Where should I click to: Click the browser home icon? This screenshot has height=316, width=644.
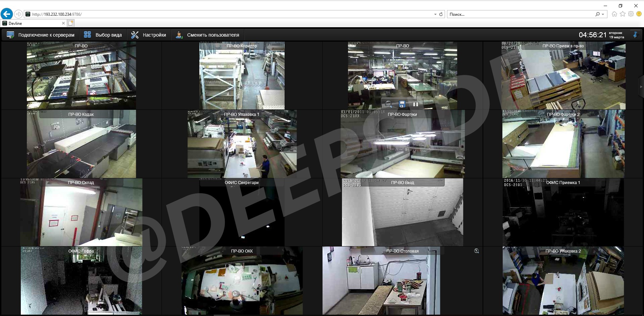pos(614,14)
